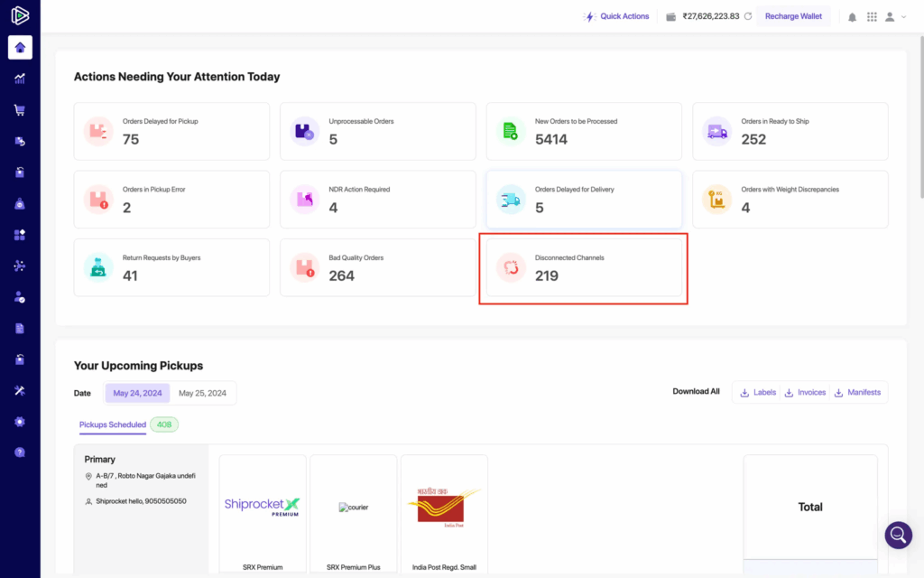This screenshot has height=578, width=924.
Task: Select the May 25, 2024 date tab
Action: coord(204,393)
